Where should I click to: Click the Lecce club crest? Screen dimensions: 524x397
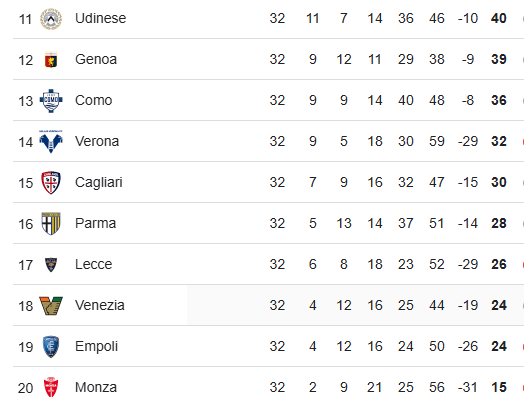click(x=51, y=265)
